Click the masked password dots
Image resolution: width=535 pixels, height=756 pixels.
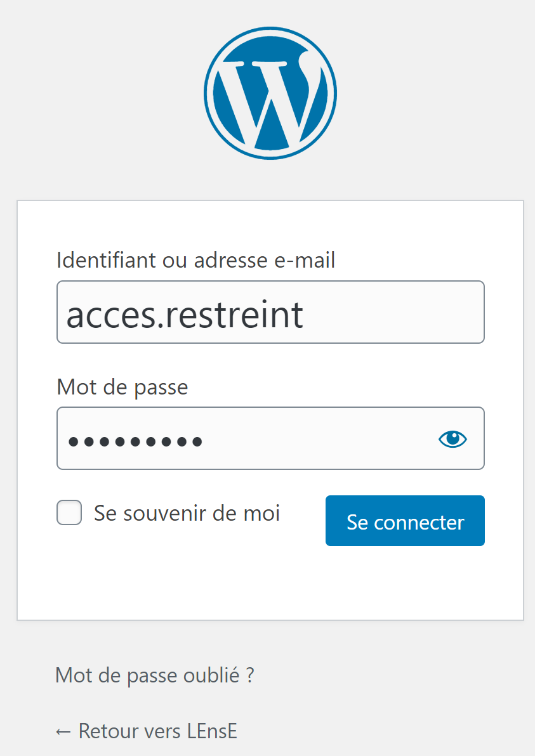coord(135,441)
